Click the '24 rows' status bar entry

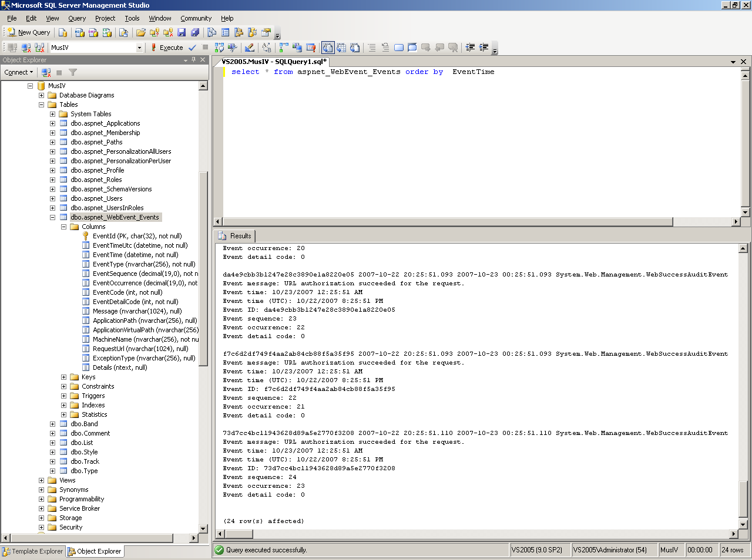[732, 550]
